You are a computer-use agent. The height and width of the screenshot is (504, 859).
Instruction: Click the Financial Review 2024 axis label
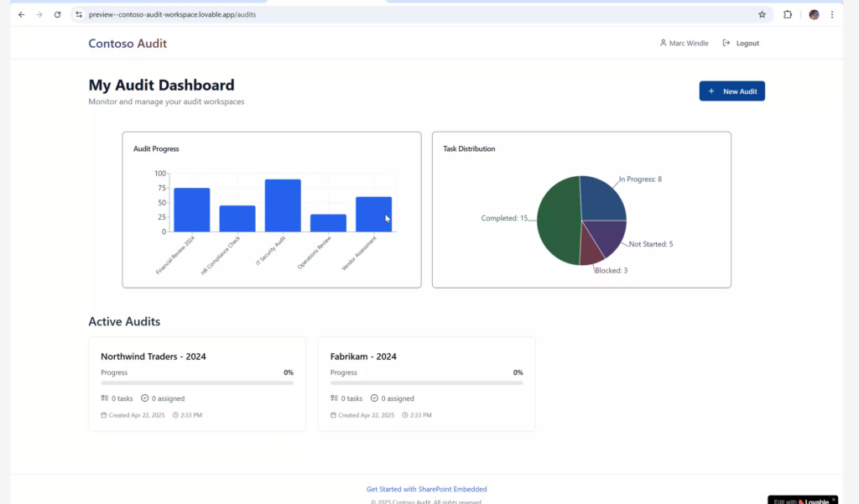point(175,255)
